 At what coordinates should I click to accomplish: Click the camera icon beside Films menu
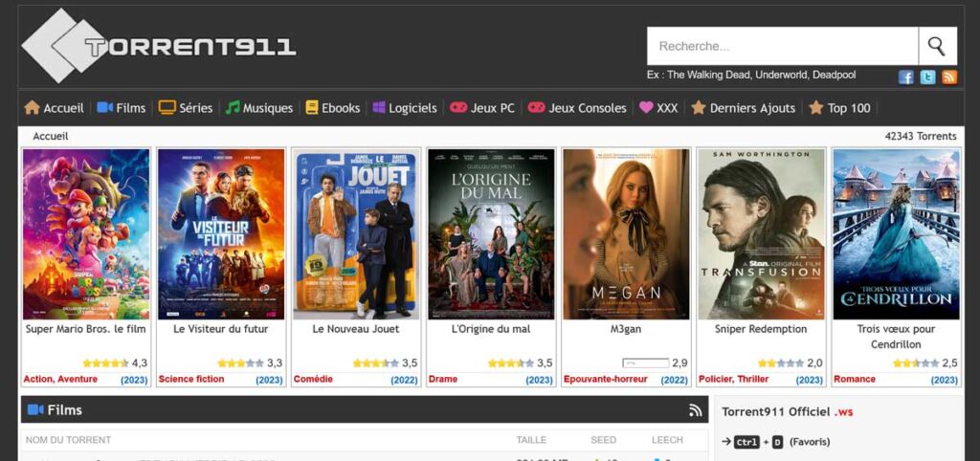click(105, 107)
